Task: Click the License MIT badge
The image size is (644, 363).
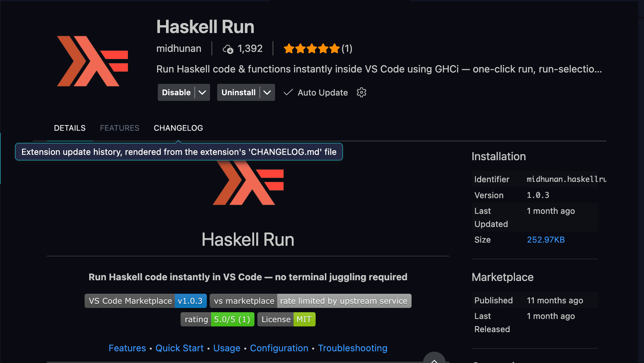Action: coord(286,319)
